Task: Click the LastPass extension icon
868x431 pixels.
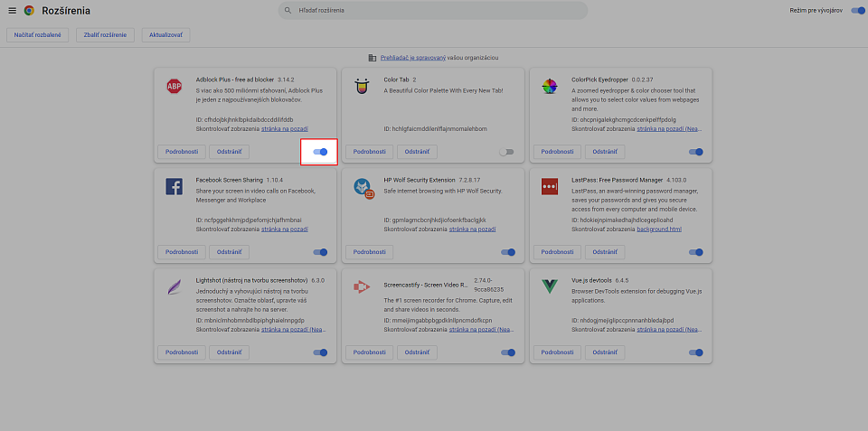Action: [550, 187]
